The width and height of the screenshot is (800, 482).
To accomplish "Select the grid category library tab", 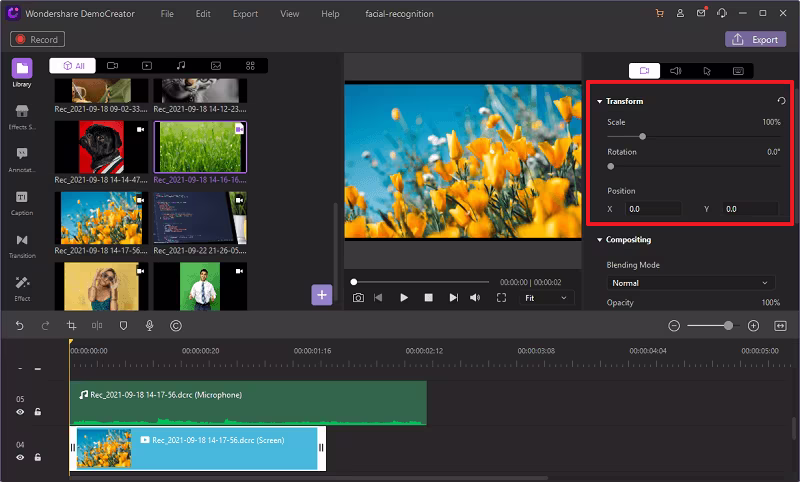I will (250, 66).
